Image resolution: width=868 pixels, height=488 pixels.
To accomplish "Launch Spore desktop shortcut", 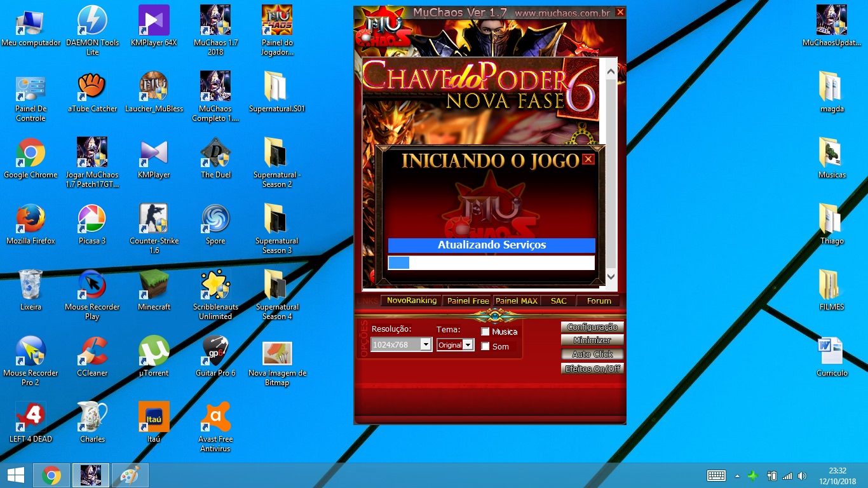I will coord(215,225).
